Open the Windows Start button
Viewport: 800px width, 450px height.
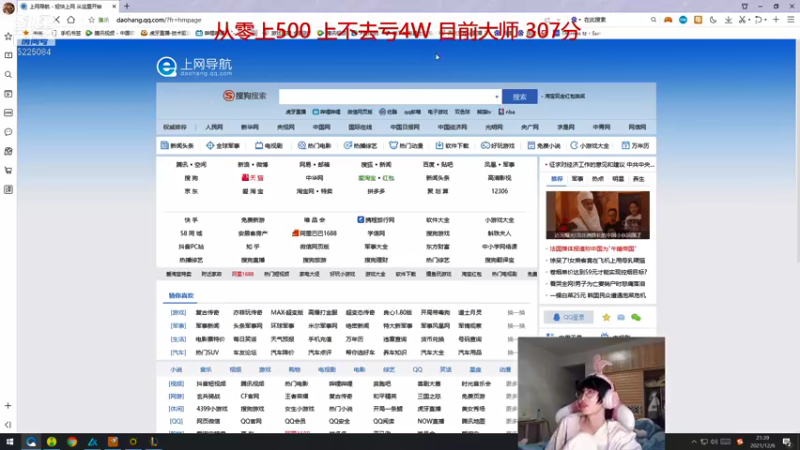10,442
